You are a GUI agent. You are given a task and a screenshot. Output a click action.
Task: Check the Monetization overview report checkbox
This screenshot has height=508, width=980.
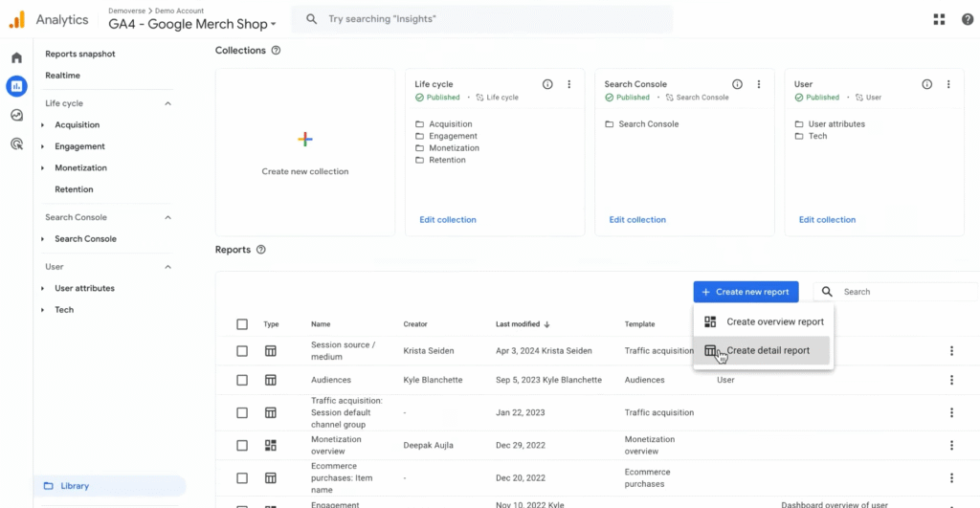pos(242,446)
